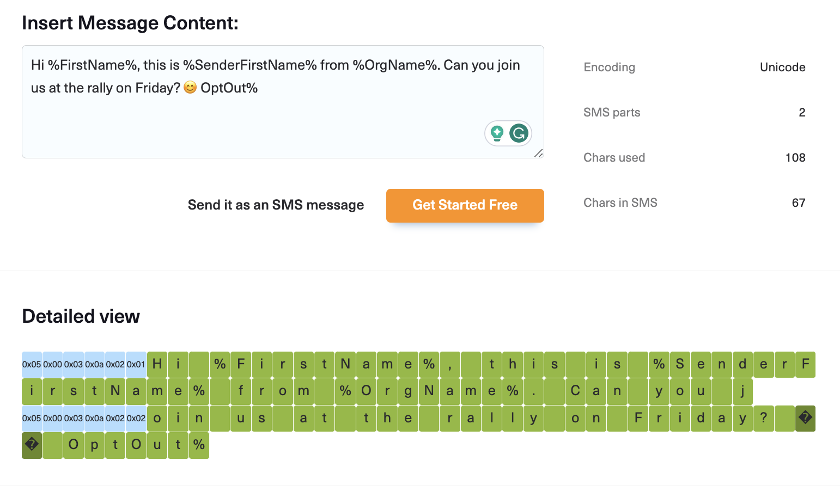Click the 0x05 header byte tile, first row
Image resolution: width=840 pixels, height=504 pixels.
32,364
